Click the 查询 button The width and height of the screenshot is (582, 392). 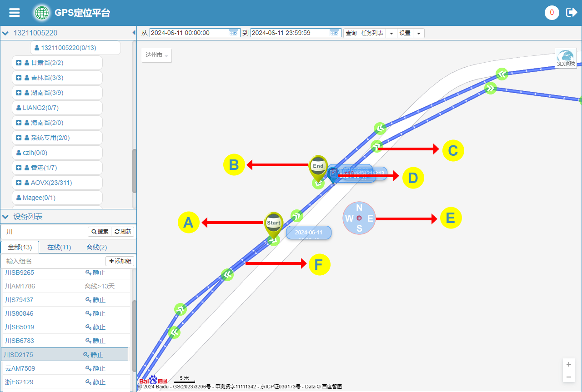pos(351,33)
